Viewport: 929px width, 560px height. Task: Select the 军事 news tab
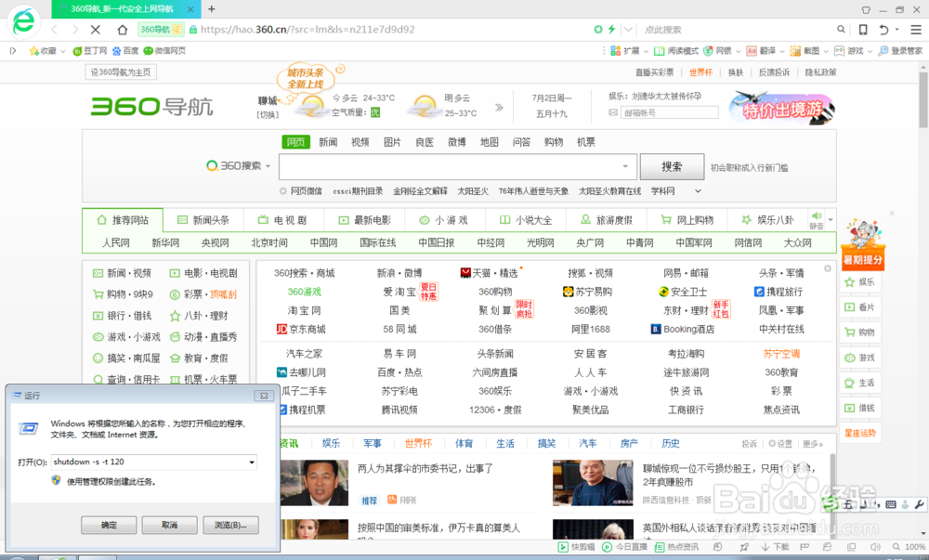[373, 443]
